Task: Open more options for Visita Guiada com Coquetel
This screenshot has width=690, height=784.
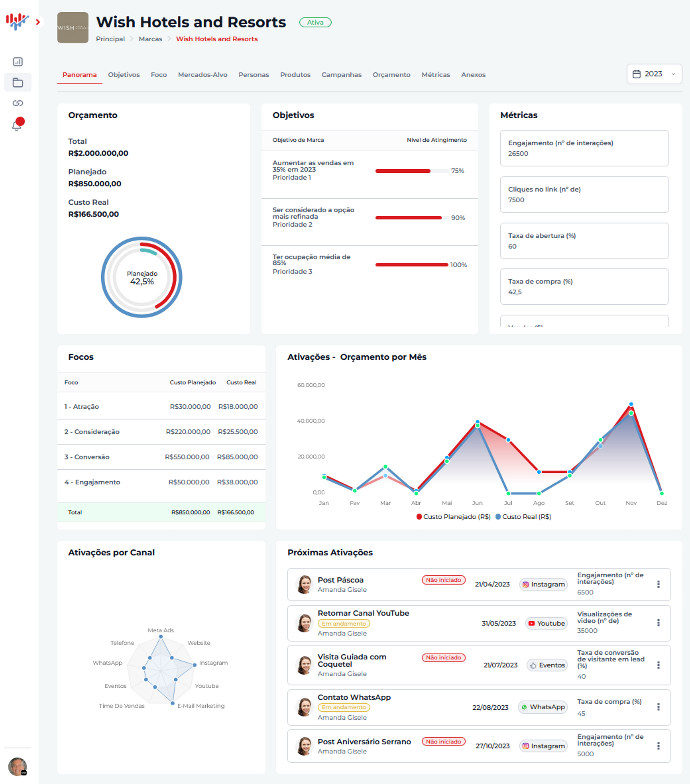Action: (658, 665)
